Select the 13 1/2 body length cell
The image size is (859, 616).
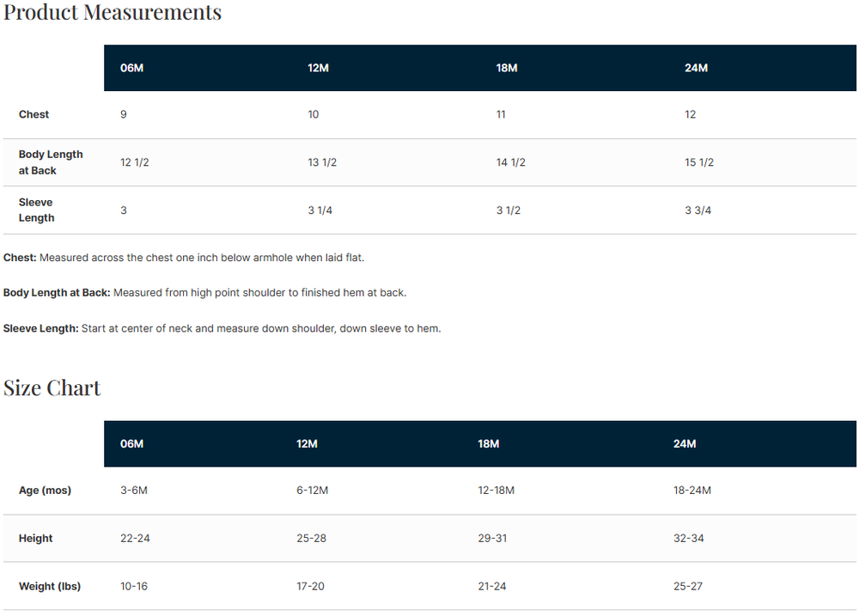click(322, 162)
